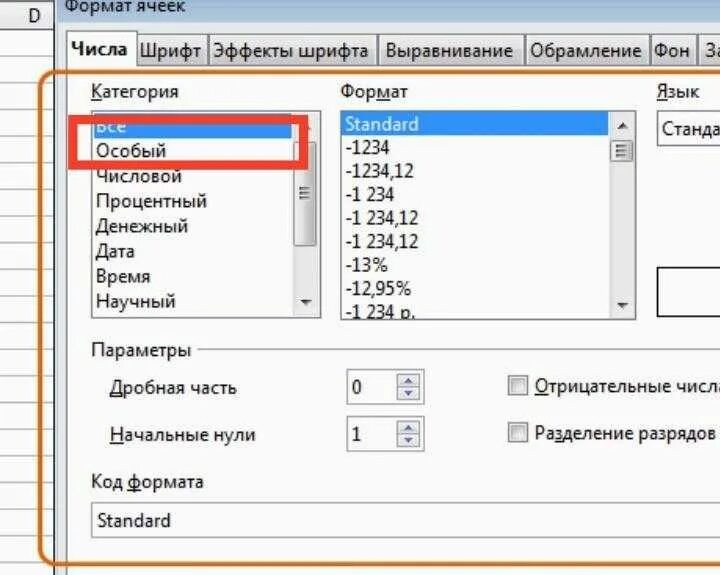Choose the Standard format entry
The height and width of the screenshot is (575, 720).
[475, 124]
